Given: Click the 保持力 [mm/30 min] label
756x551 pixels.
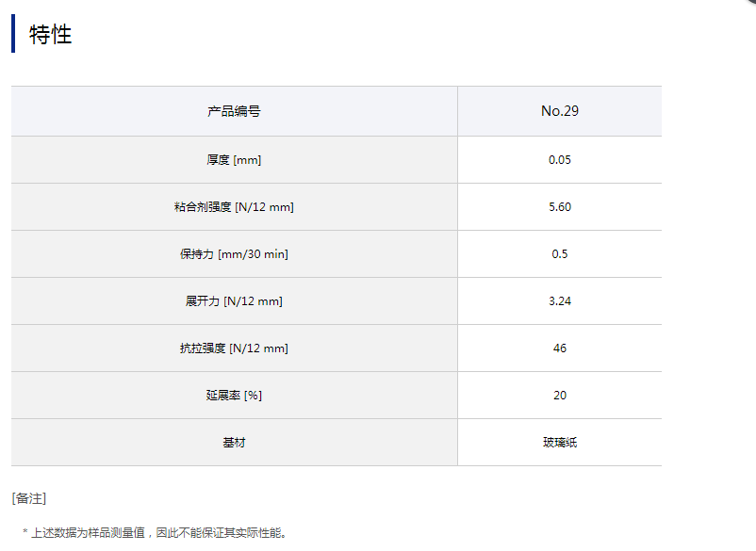Looking at the screenshot, I should 234,254.
